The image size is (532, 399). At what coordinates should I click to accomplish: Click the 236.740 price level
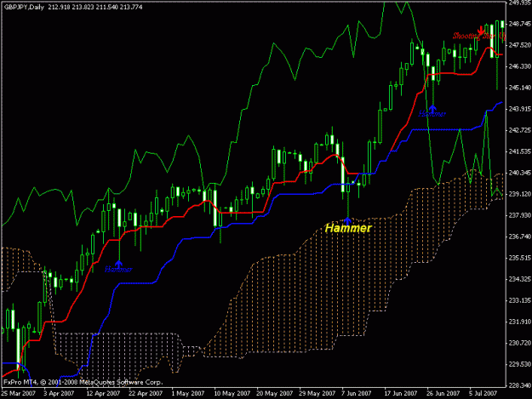pyautogui.click(x=519, y=237)
